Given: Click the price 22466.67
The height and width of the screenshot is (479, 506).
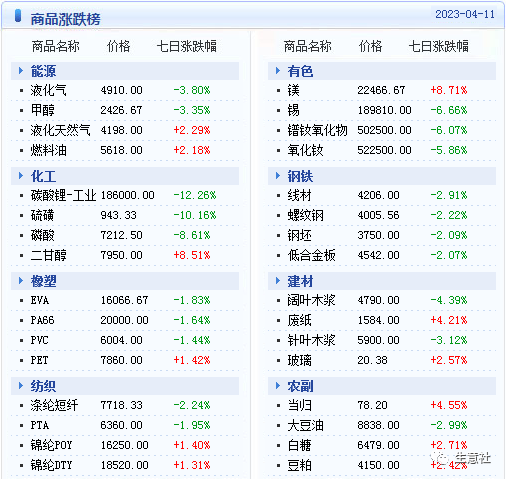Looking at the screenshot, I should tap(381, 90).
